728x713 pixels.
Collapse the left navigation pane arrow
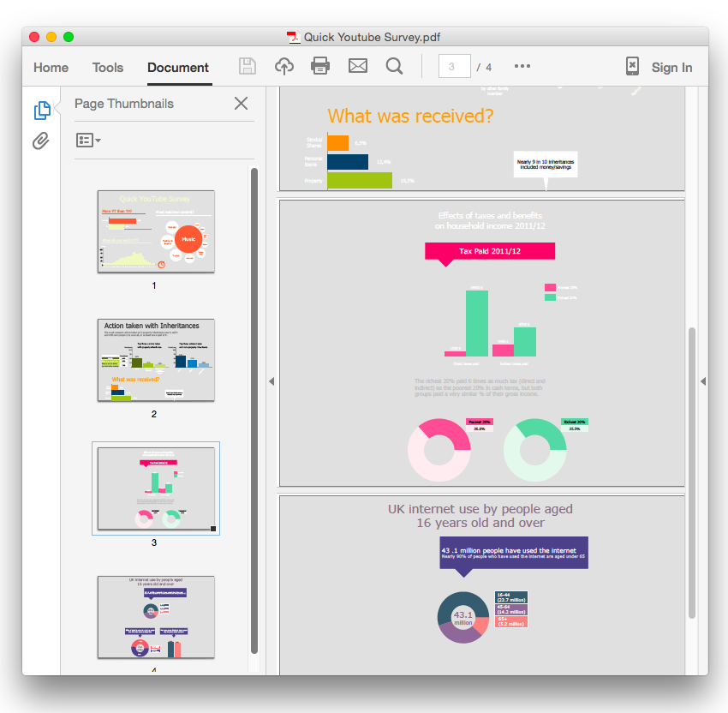[x=272, y=381]
